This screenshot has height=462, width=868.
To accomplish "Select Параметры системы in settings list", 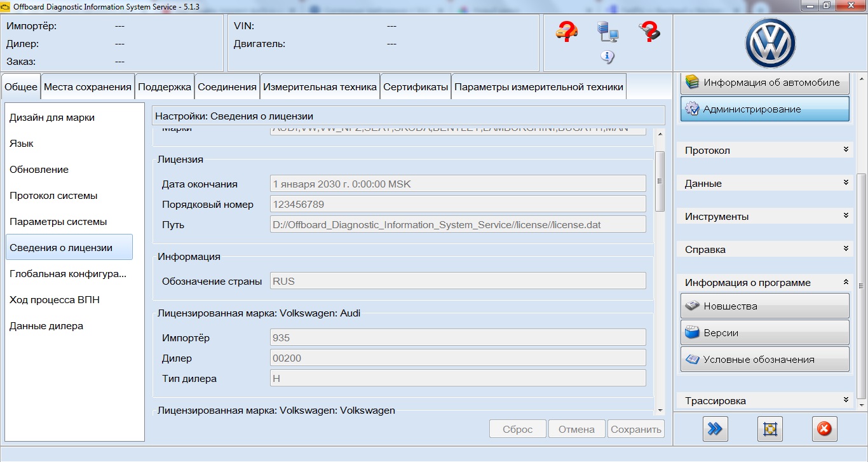I will [69, 222].
